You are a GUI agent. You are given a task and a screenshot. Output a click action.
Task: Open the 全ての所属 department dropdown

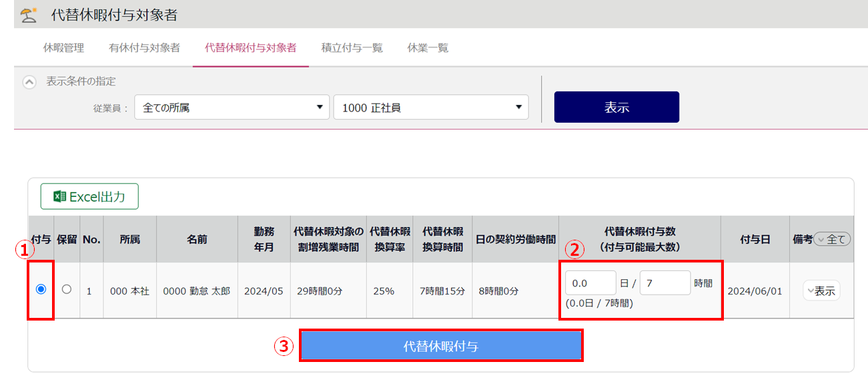coord(232,107)
